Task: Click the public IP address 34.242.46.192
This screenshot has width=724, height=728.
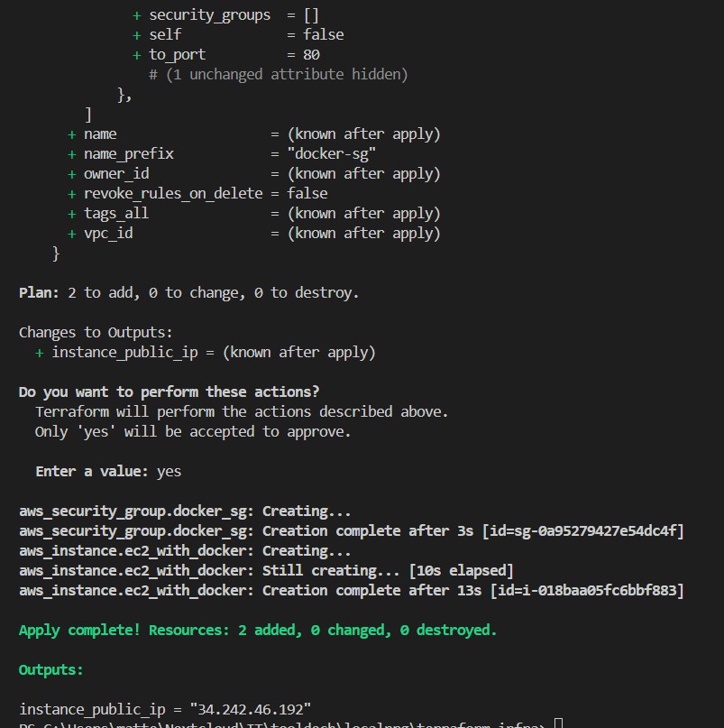Action: click(x=250, y=709)
